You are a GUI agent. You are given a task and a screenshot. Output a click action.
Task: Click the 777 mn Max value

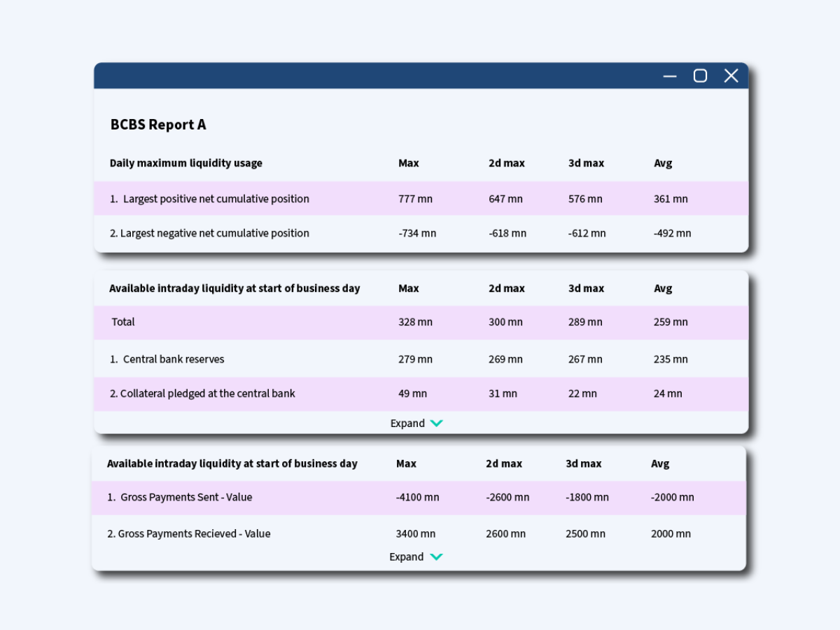point(415,199)
